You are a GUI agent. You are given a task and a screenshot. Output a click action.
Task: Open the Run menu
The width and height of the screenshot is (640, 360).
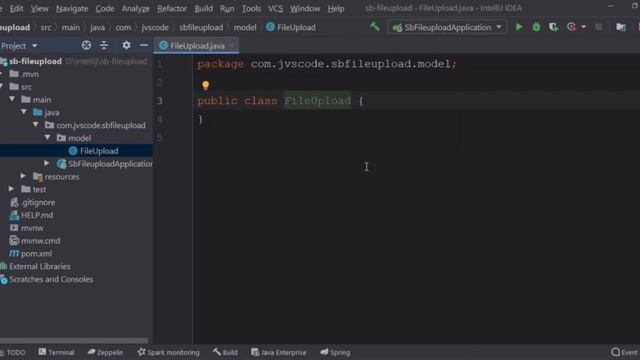(x=227, y=9)
